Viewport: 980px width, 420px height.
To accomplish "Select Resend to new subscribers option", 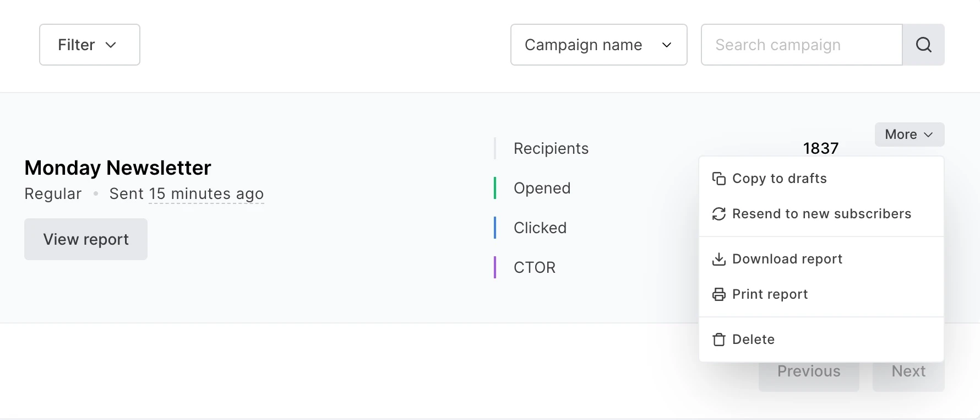I will tap(821, 214).
